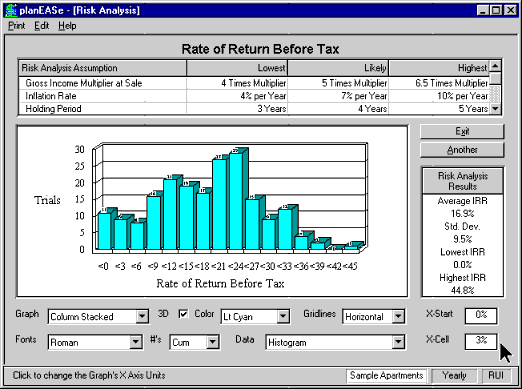Screen dimensions: 522x389
Task: Minimize the planEASe window
Action: pos(483,10)
